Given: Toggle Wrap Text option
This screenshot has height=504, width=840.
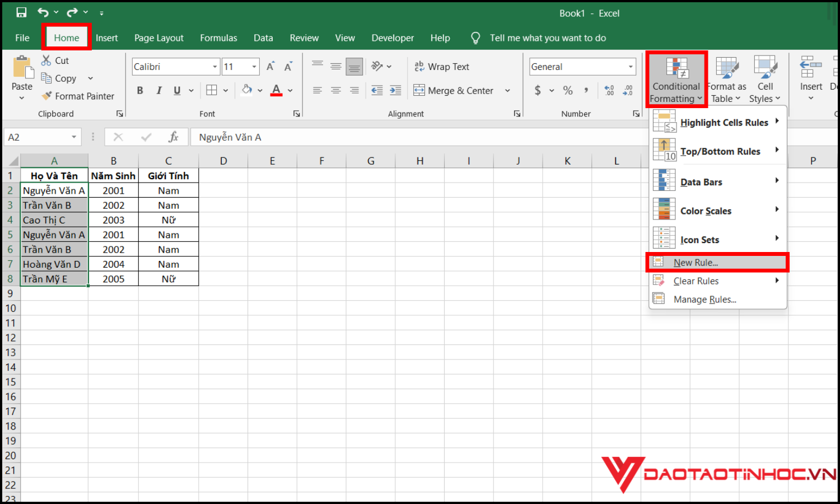Looking at the screenshot, I should click(442, 67).
